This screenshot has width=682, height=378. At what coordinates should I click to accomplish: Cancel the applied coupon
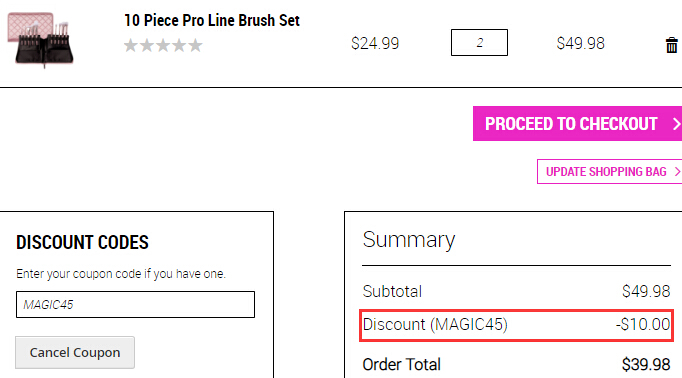pyautogui.click(x=75, y=352)
